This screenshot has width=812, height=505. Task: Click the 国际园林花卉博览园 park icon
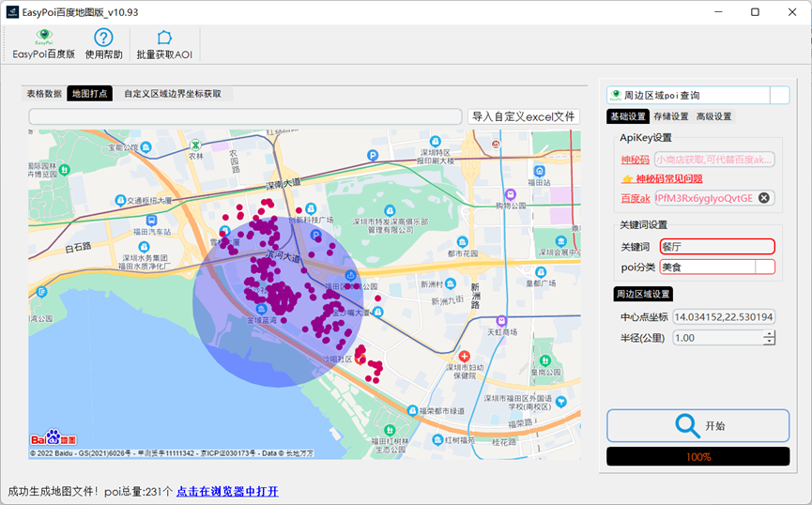[x=64, y=169]
